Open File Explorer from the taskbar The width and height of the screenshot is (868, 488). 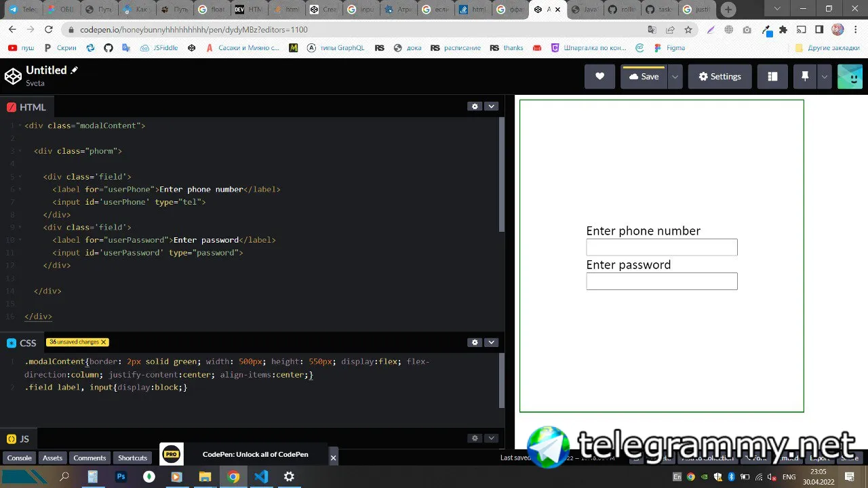pyautogui.click(x=205, y=477)
